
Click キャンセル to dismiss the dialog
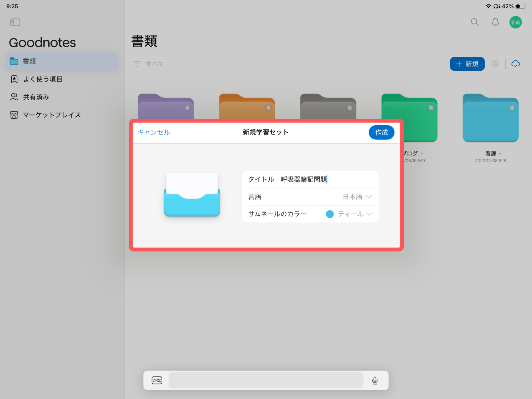pyautogui.click(x=154, y=133)
